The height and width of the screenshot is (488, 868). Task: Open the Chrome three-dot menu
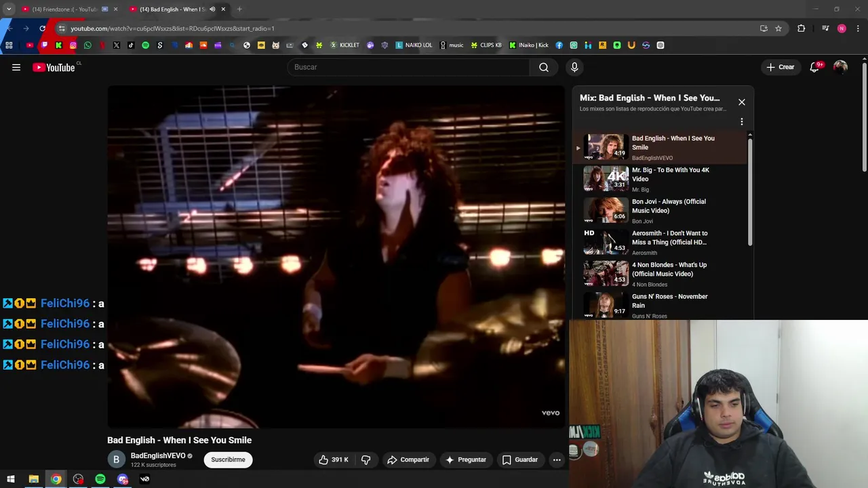[x=859, y=28]
